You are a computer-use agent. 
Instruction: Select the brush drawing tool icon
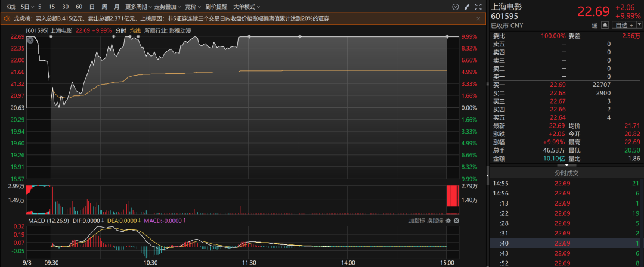[x=466, y=7]
